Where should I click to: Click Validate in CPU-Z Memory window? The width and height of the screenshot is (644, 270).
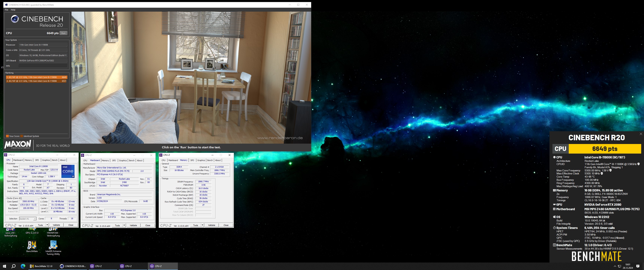(212, 225)
